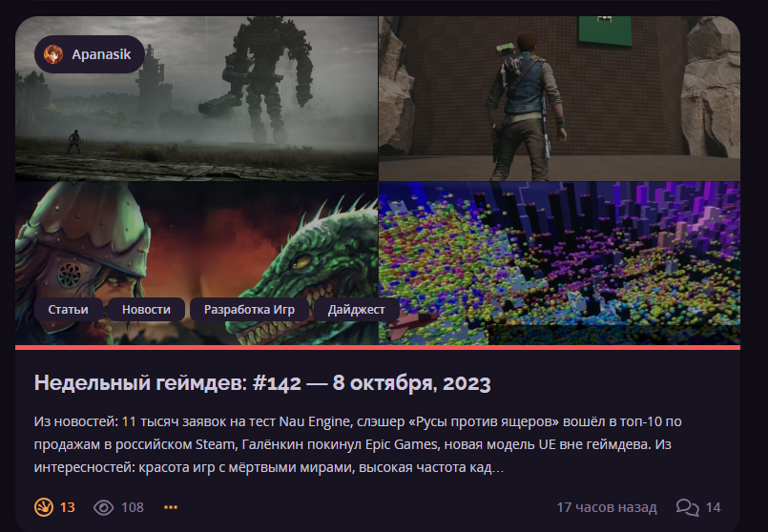Open the Дайджест tag
768x532 pixels.
pyautogui.click(x=356, y=309)
